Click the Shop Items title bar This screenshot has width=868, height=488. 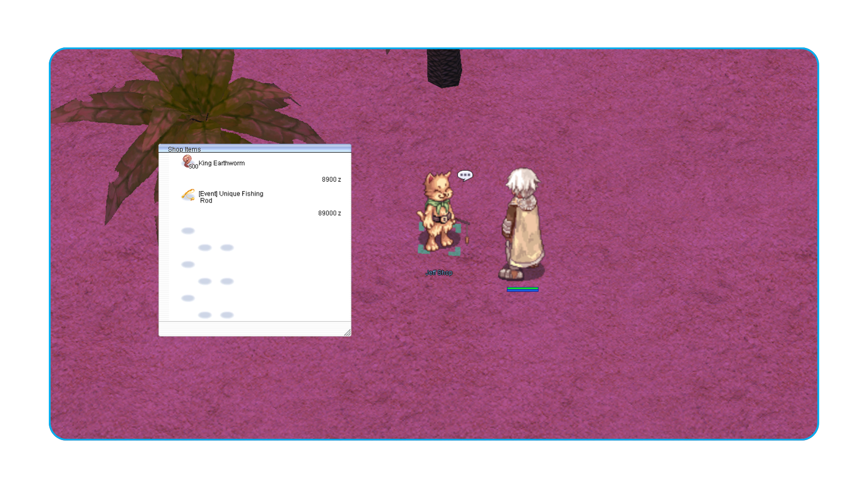255,149
